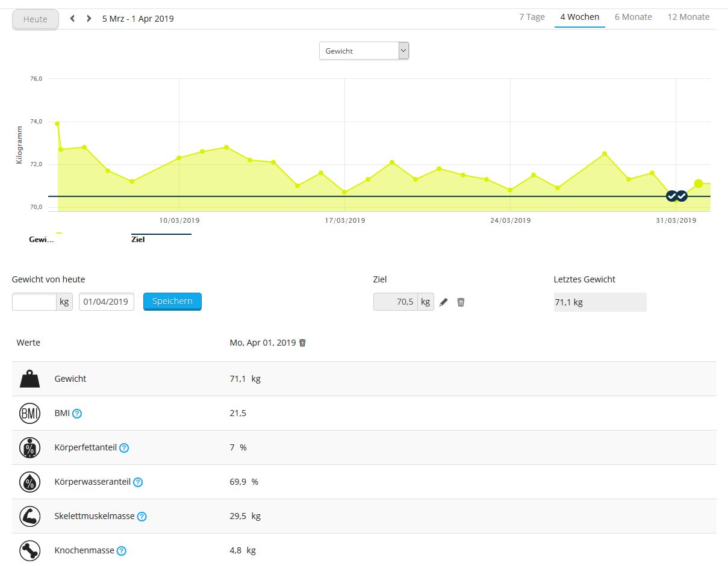Click Knochenmasse help question mark icon

point(122,550)
